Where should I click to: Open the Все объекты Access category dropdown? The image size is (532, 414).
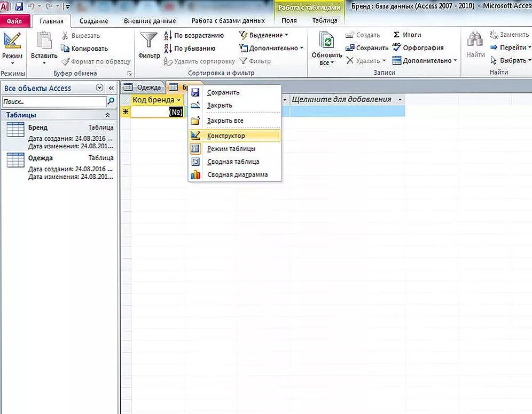(99, 87)
